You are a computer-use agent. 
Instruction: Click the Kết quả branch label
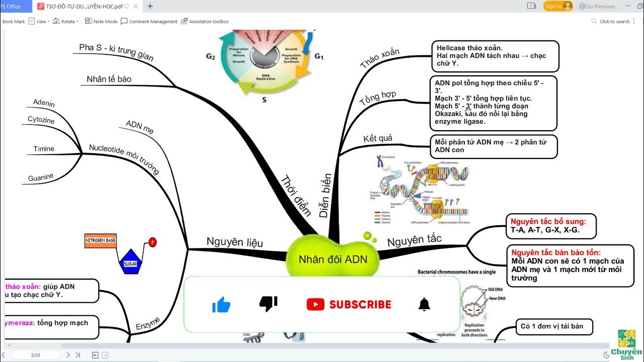click(378, 138)
